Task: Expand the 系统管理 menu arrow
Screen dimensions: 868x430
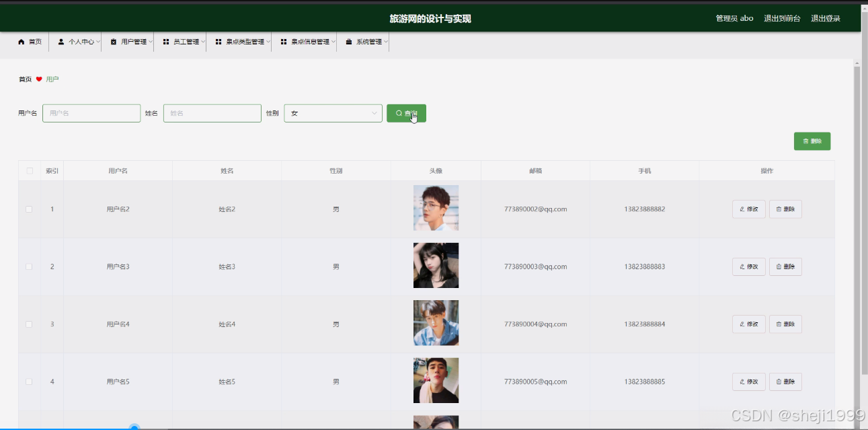Action: [x=386, y=42]
